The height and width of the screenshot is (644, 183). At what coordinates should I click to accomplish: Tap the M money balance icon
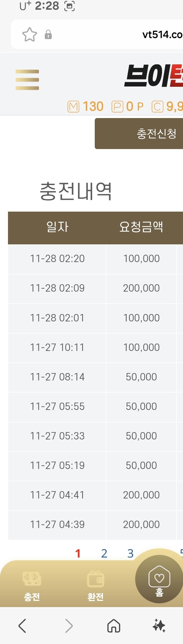click(x=73, y=107)
